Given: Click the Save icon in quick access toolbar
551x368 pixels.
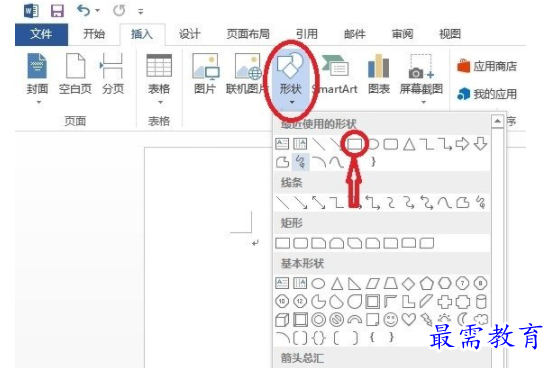Looking at the screenshot, I should coord(57,11).
